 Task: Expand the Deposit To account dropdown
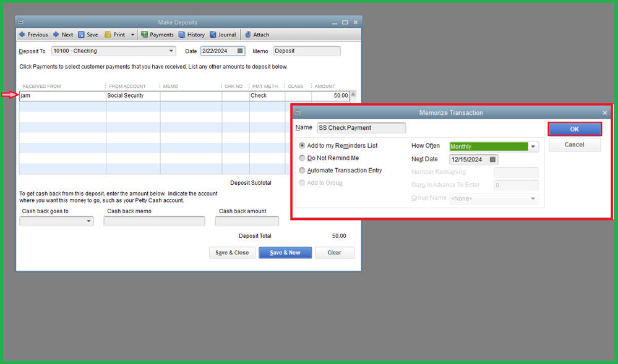click(x=171, y=51)
